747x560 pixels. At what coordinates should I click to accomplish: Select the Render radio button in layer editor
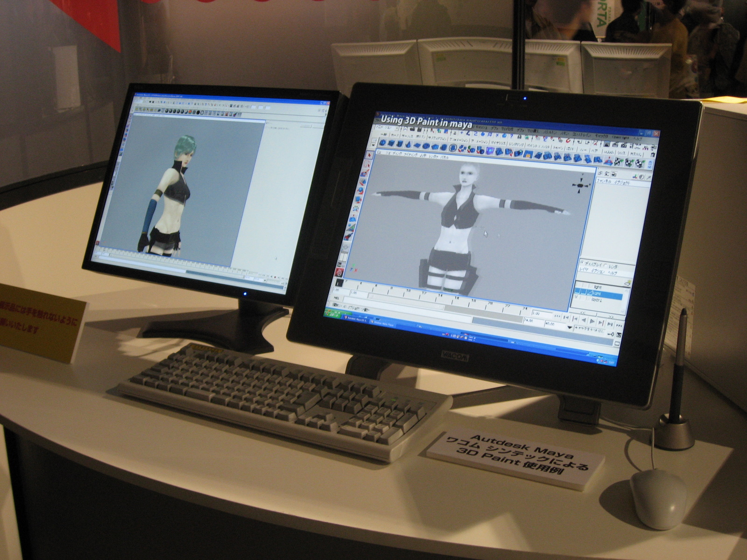click(606, 266)
